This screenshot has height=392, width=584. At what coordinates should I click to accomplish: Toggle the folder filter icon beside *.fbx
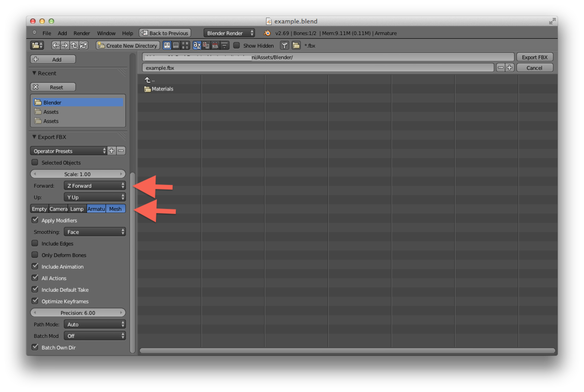click(296, 45)
